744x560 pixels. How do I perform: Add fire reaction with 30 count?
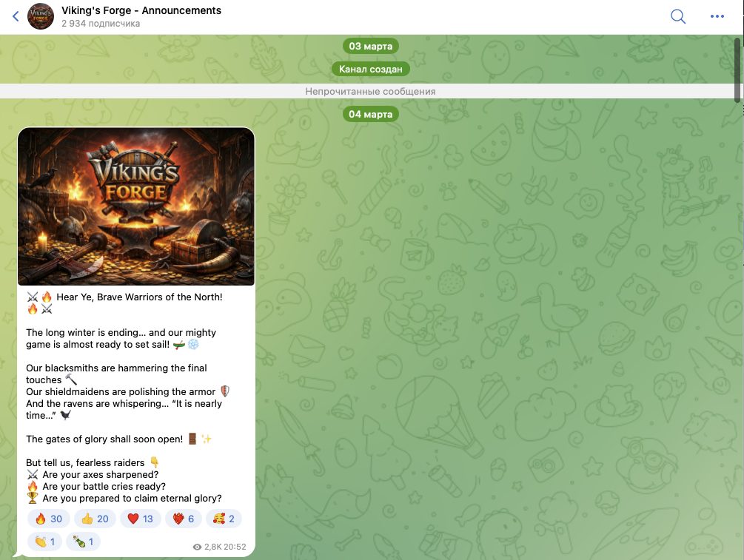(49, 519)
